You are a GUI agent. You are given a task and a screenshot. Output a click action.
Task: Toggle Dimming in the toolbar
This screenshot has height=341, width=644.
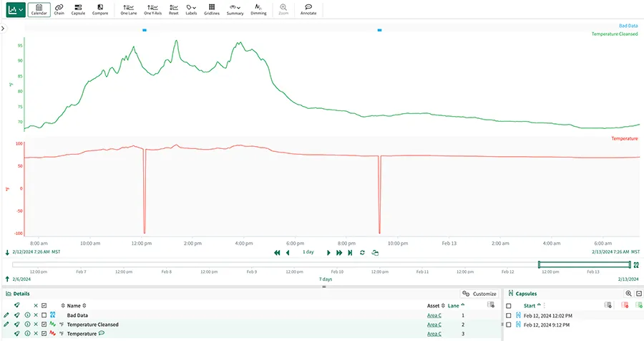[x=258, y=9]
